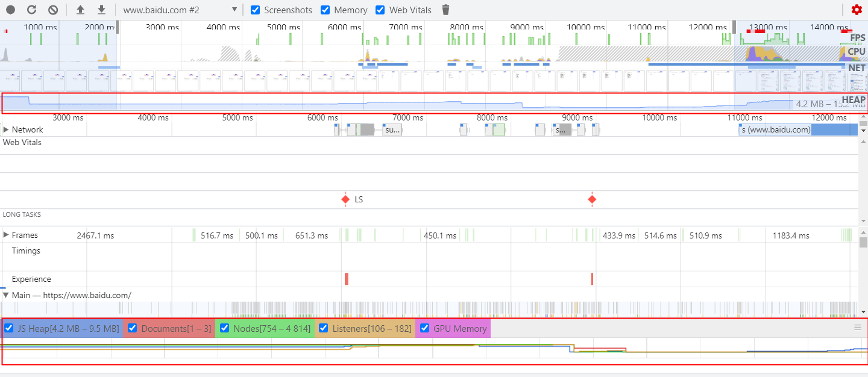The width and height of the screenshot is (868, 377).
Task: Collapse the Main thread track
Action: pyautogui.click(x=6, y=295)
